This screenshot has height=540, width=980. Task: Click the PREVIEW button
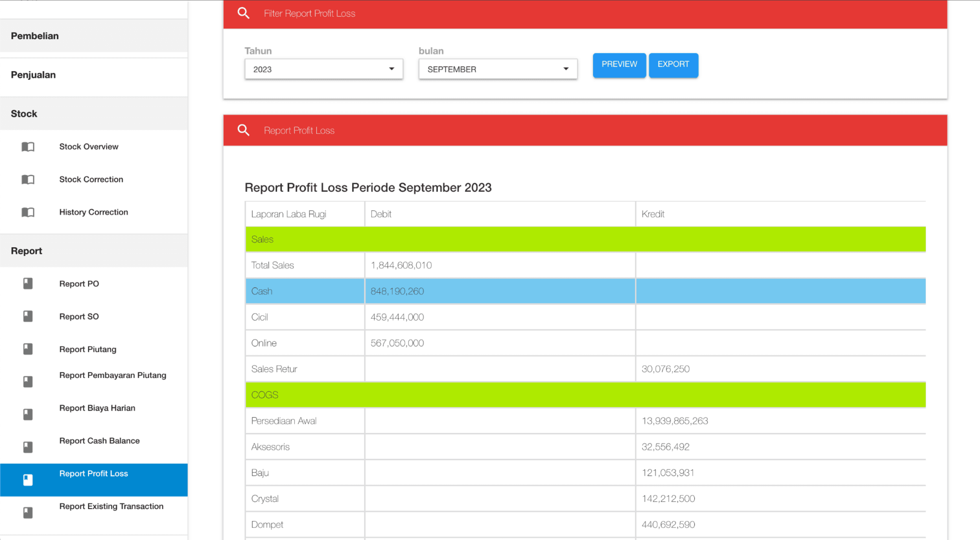[619, 64]
